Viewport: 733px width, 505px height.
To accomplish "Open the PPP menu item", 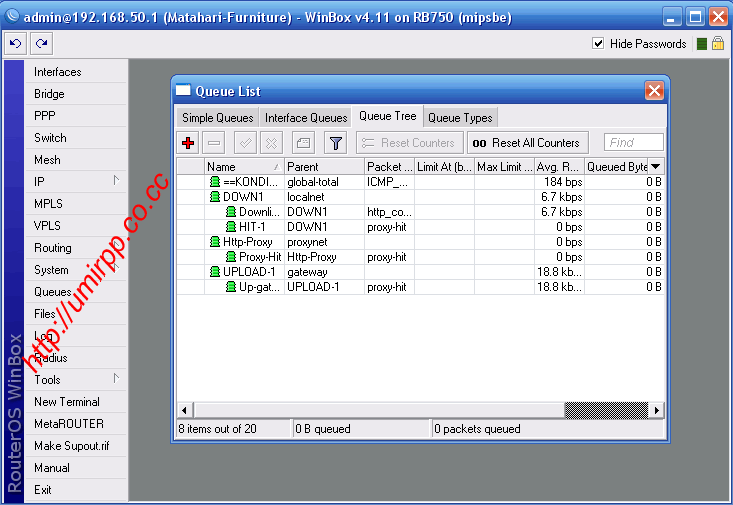I will 76,115.
